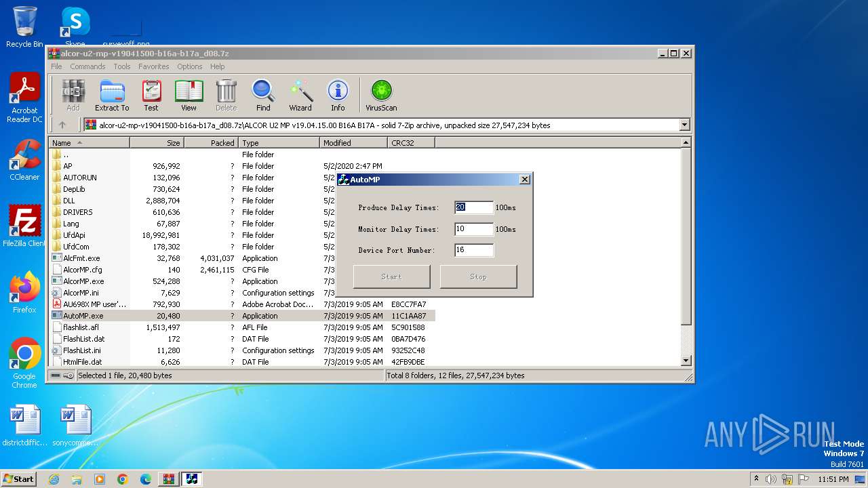Screen dimensions: 868x488
Task: Open the Favorites menu
Action: (154, 66)
